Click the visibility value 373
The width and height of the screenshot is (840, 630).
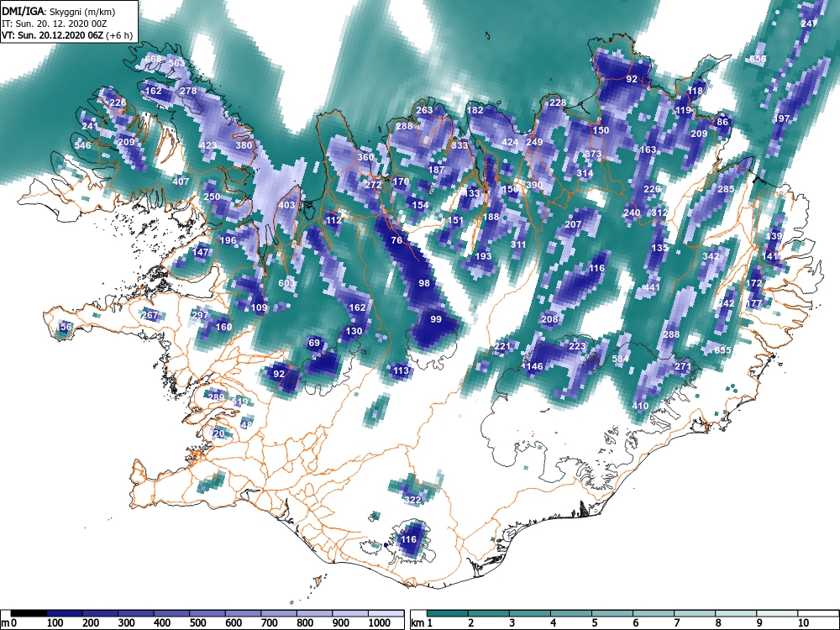pos(593,154)
